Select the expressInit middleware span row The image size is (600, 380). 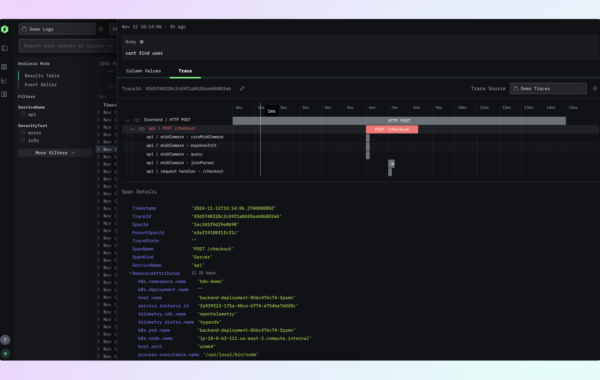click(x=181, y=145)
